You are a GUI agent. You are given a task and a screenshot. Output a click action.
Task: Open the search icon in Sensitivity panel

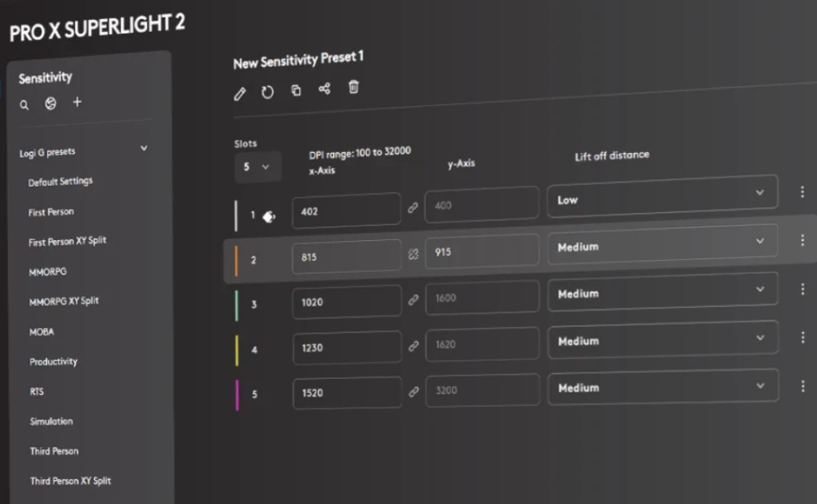pos(24,105)
